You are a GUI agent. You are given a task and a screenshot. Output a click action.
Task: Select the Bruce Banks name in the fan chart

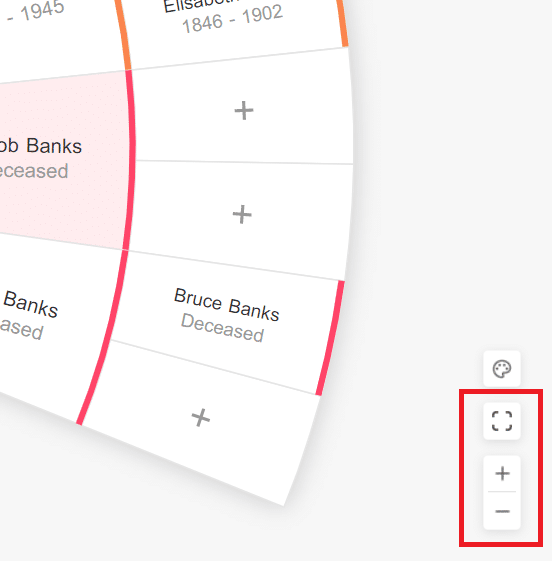coord(226,305)
